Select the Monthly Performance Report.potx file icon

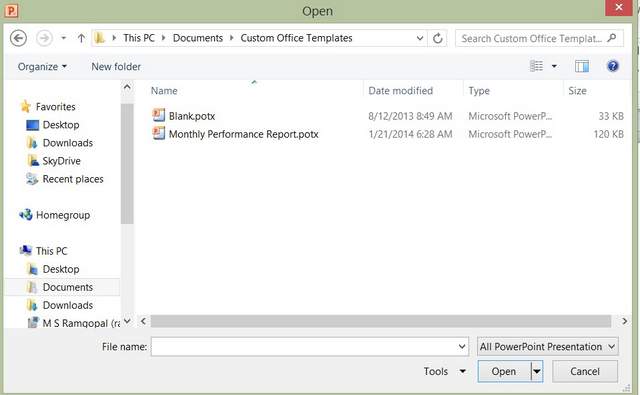tap(158, 133)
